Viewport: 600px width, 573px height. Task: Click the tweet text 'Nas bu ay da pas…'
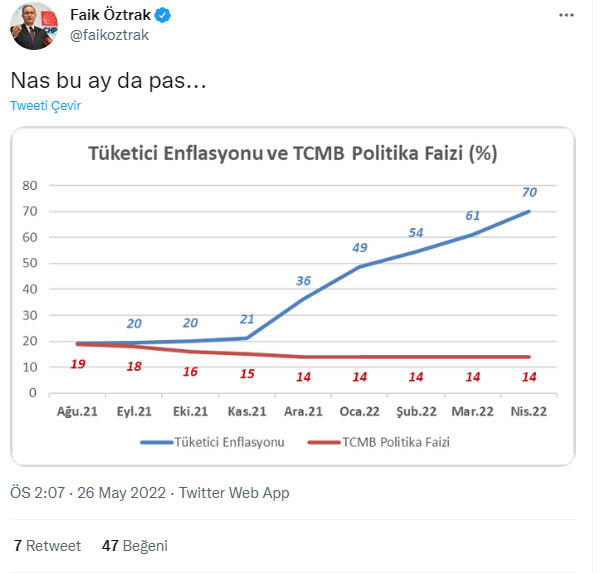109,80
